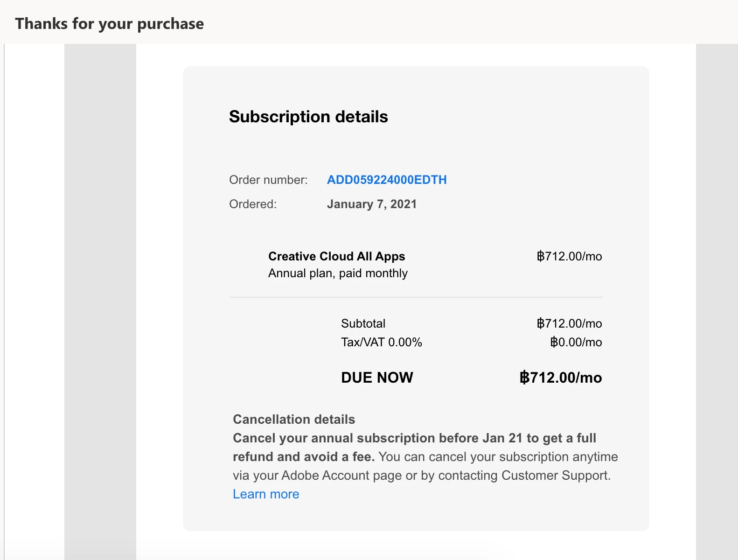Click the bold "Cancel your annual subscription" sentence
738x560 pixels.
[x=414, y=438]
